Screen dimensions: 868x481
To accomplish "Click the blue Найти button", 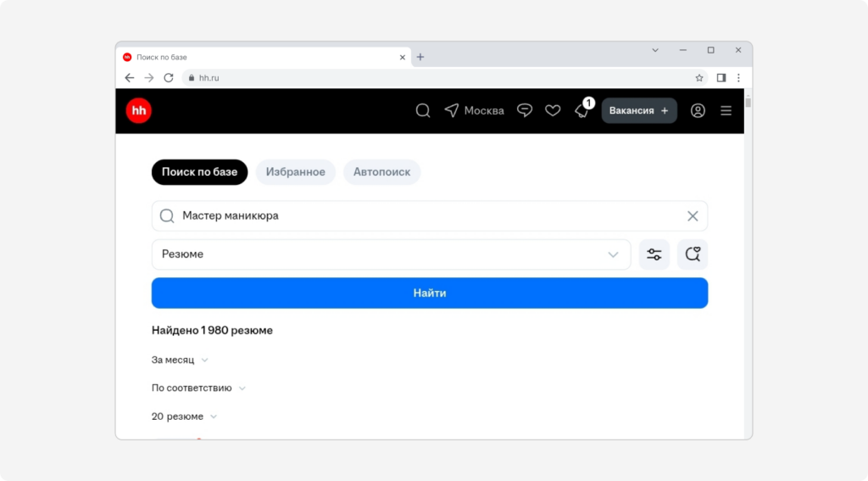I will 430,294.
